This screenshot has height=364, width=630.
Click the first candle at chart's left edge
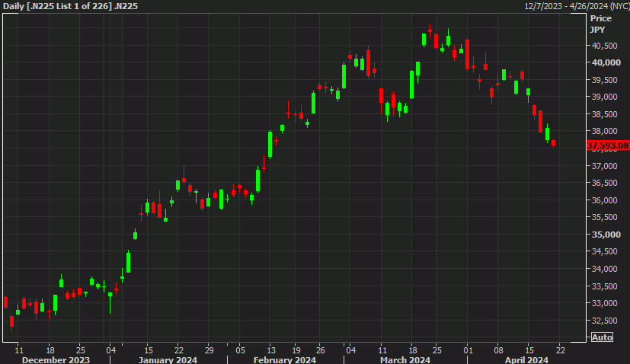click(5, 302)
